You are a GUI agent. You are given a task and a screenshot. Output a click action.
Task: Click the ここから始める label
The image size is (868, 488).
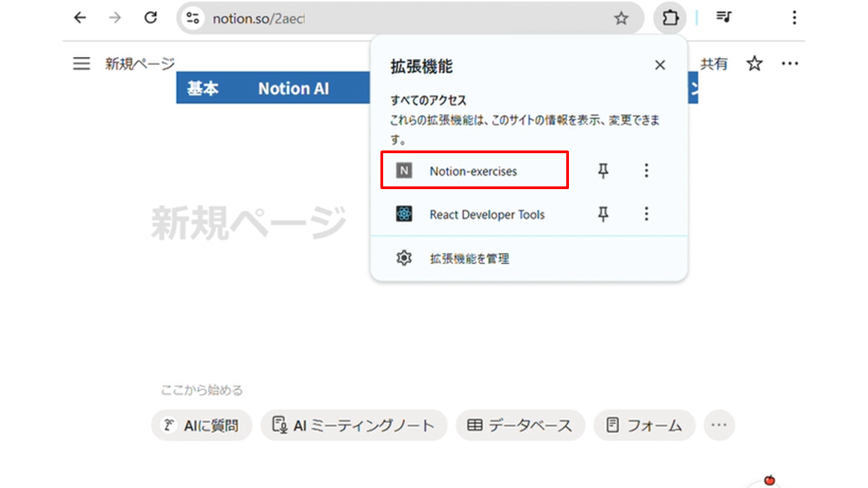pyautogui.click(x=201, y=390)
